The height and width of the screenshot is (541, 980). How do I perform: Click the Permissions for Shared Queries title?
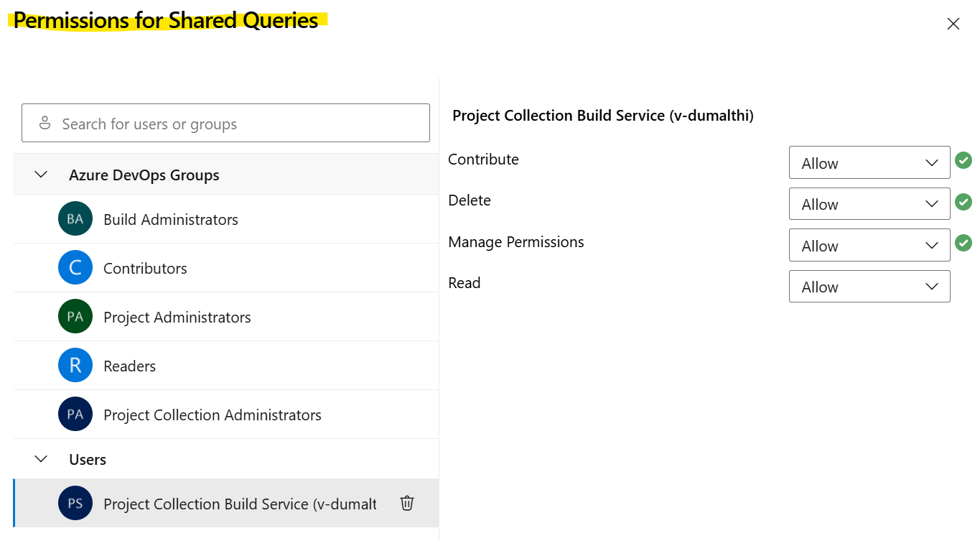coord(166,21)
